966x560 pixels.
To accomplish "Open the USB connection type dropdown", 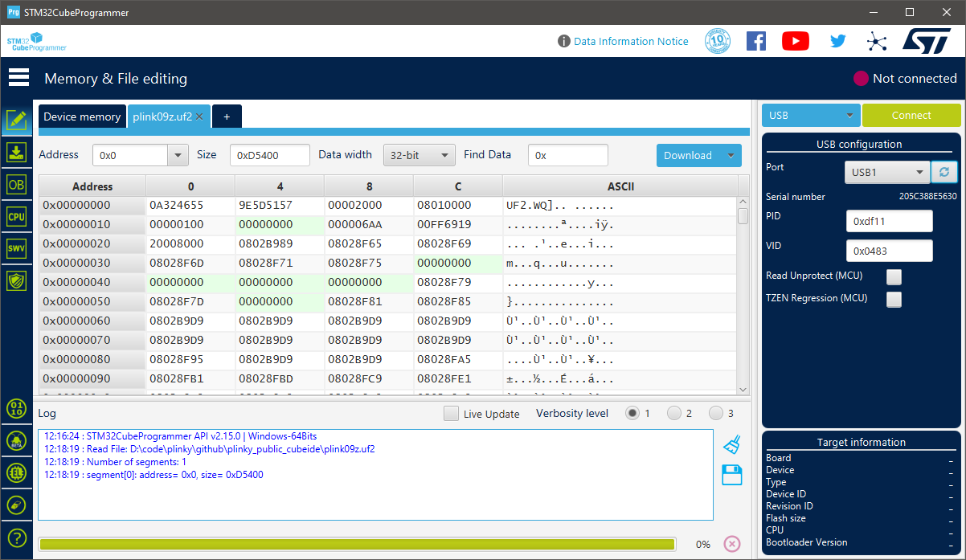I will click(x=810, y=116).
